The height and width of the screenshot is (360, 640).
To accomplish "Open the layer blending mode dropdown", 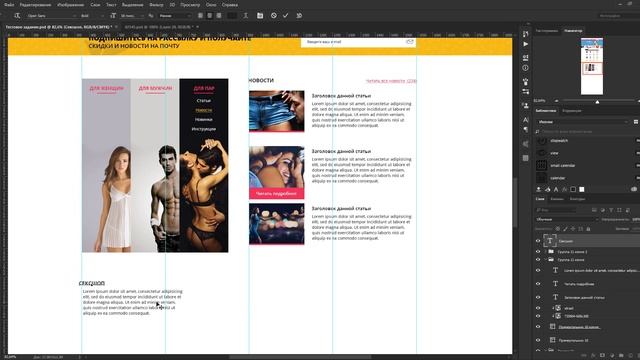I will tap(567, 219).
